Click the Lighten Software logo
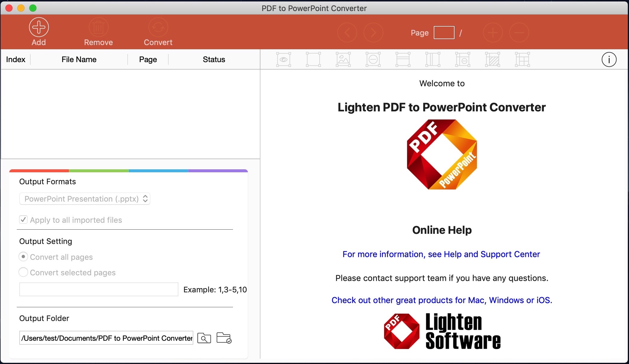Viewport: 629px width, 364px height. [442, 331]
